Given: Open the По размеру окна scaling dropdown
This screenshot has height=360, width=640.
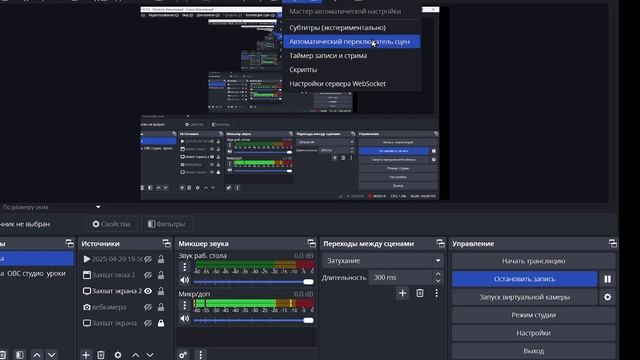Looking at the screenshot, I should (x=51, y=207).
